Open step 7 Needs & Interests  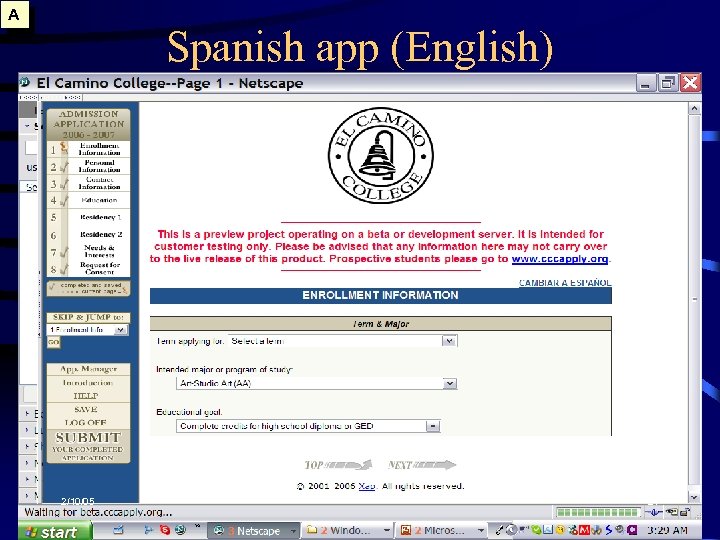click(89, 251)
